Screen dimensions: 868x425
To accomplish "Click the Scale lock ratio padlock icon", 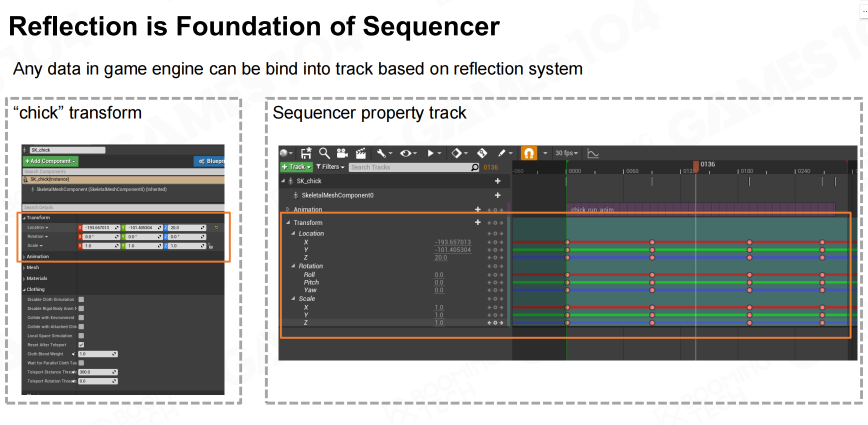I will pos(210,246).
